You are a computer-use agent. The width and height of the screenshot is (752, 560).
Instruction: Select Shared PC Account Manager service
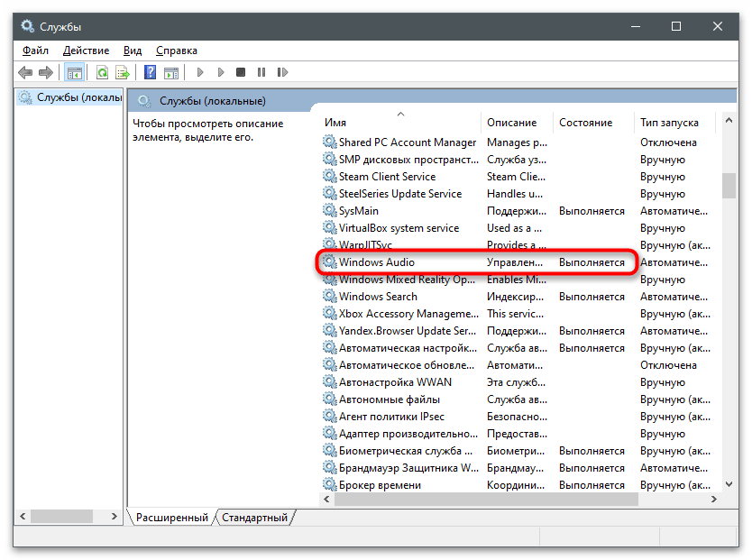(x=518, y=142)
